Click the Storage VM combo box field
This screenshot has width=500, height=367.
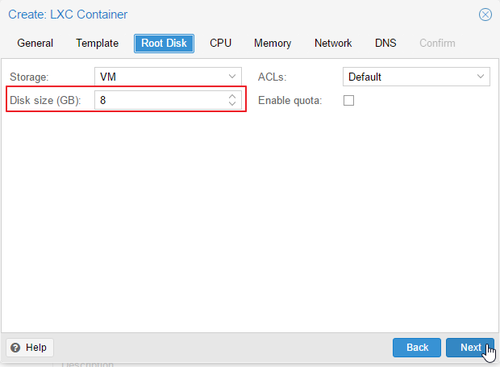[x=168, y=77]
